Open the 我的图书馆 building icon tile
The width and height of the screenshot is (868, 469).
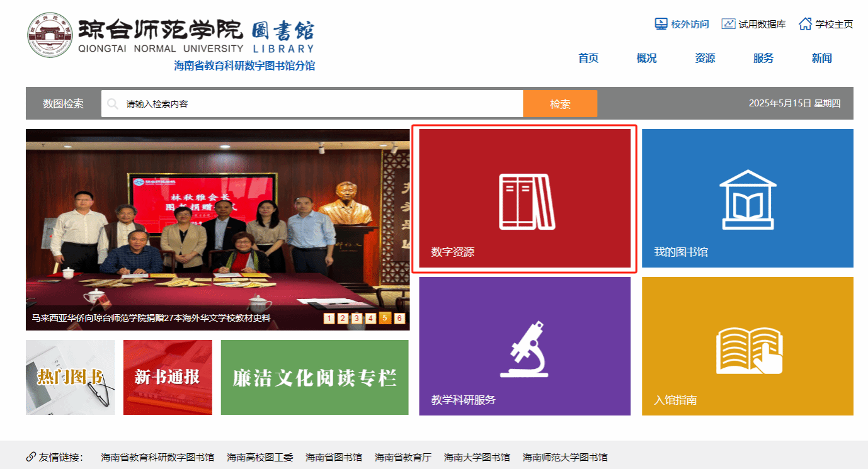[x=747, y=200]
